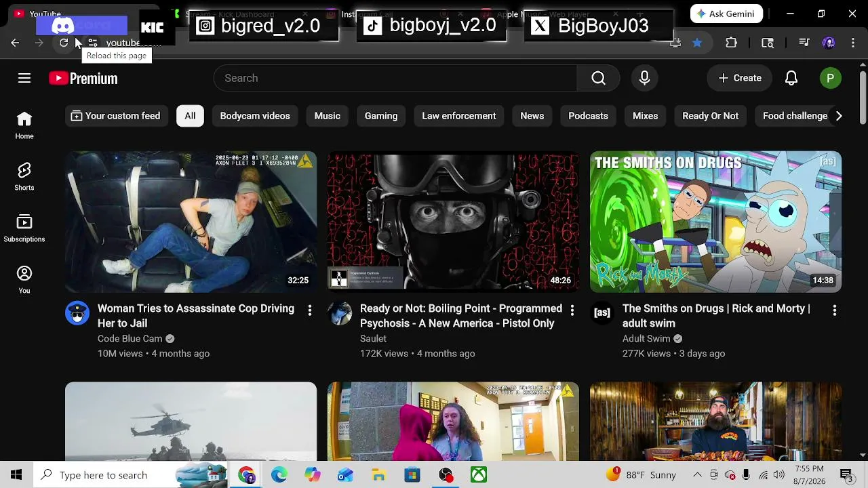Adjust system volume speaker icon

tap(778, 475)
